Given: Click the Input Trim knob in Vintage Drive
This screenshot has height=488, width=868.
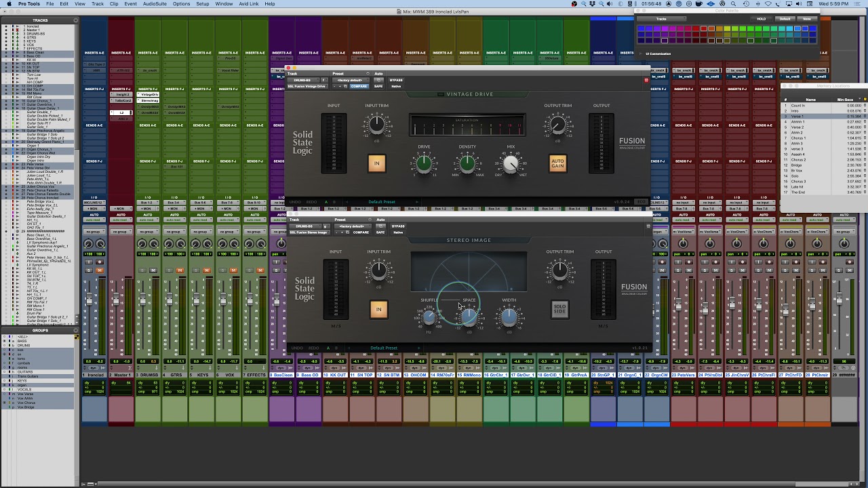Looking at the screenshot, I should 376,124.
